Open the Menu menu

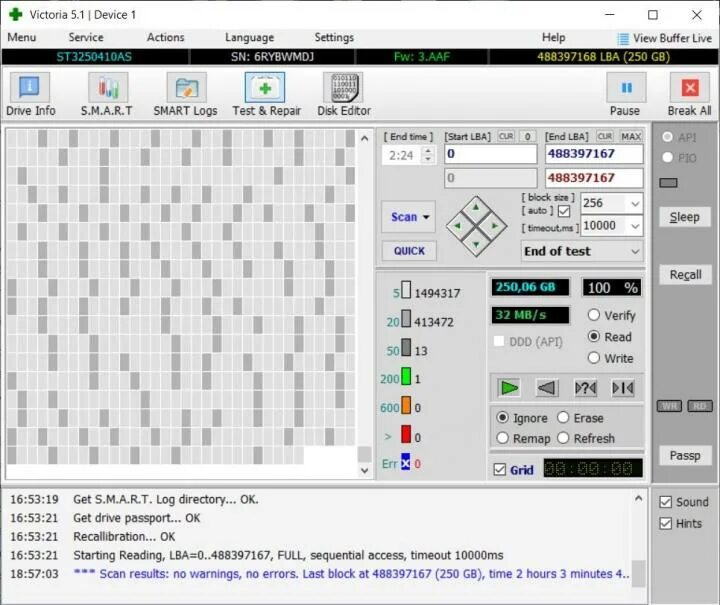click(22, 37)
